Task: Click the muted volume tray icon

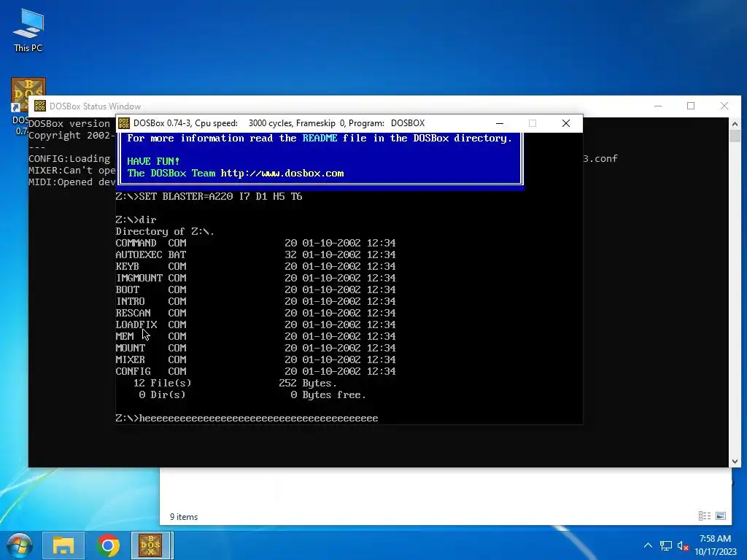Action: tap(683, 545)
